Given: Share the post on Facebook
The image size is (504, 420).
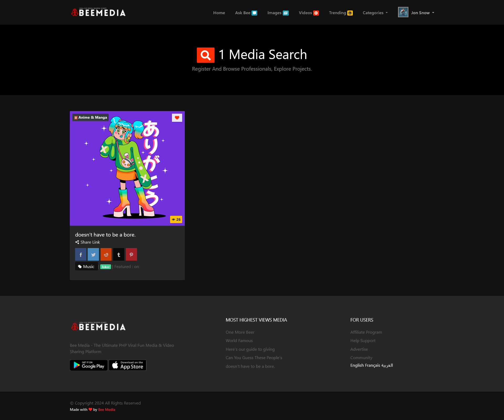Looking at the screenshot, I should 81,254.
